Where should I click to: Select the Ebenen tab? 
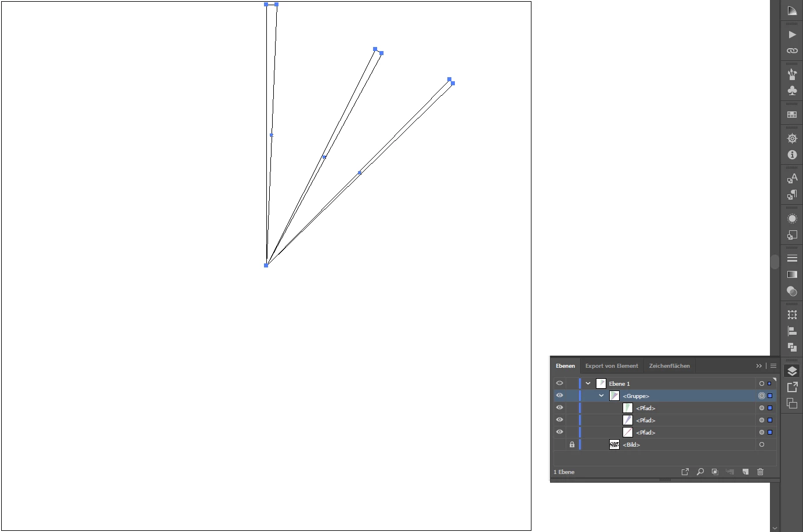(565, 366)
